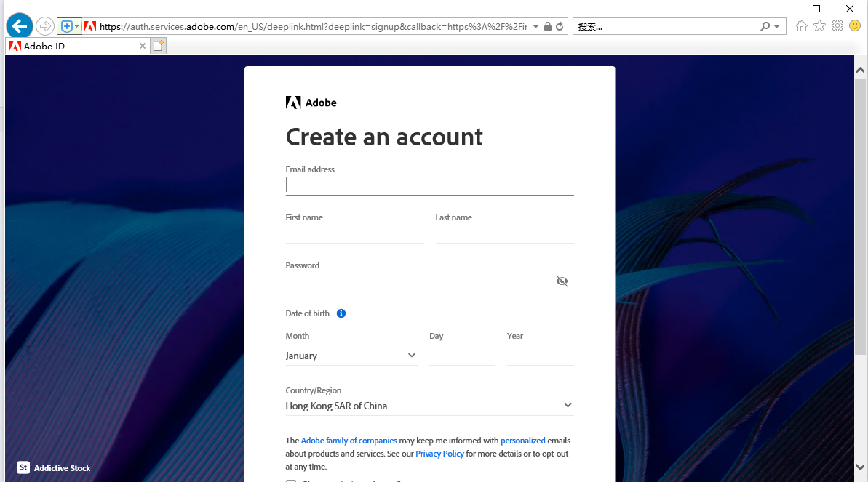This screenshot has height=482, width=868.
Task: Click into the Email address field
Action: point(429,185)
